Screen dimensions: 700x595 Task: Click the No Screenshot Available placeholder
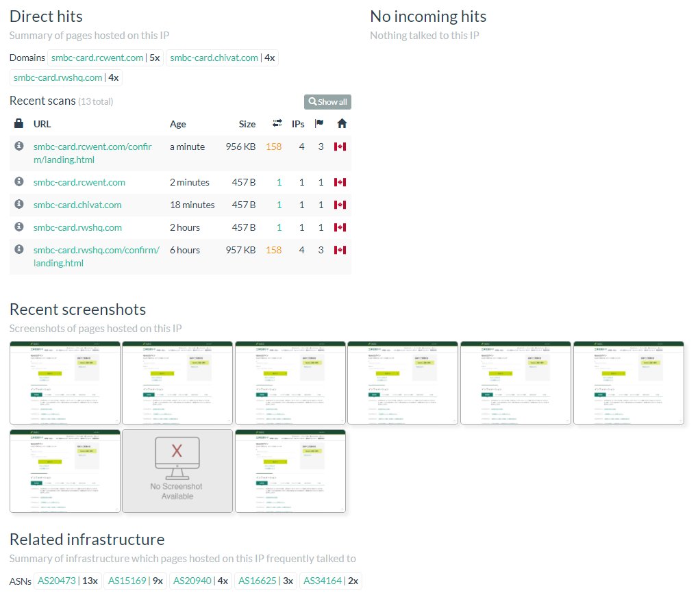[177, 471]
